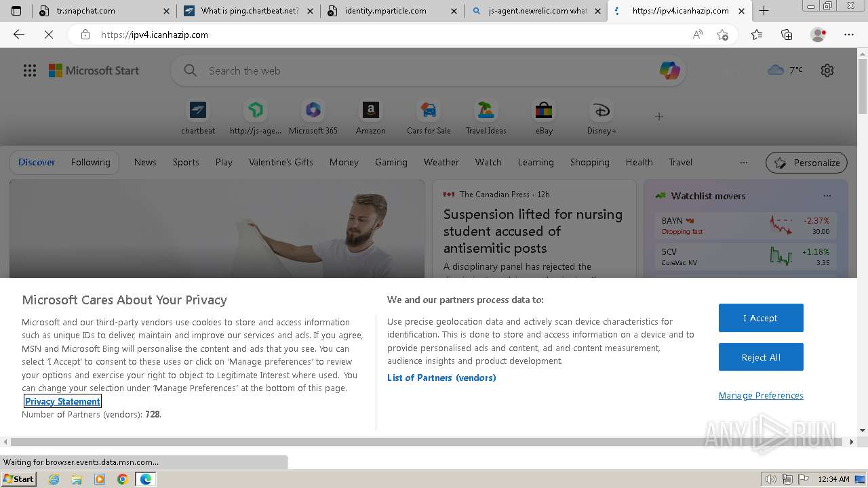Open page settings gear icon

pyautogui.click(x=827, y=70)
